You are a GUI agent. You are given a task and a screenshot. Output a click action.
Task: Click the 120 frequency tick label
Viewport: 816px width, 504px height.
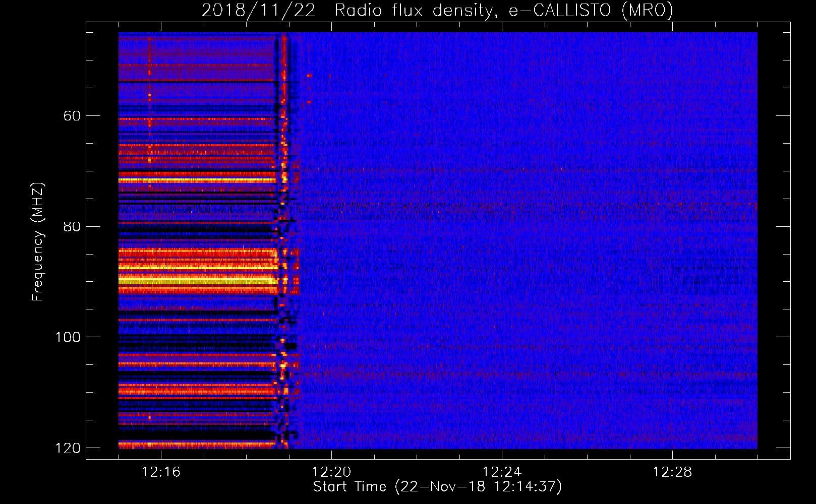pyautogui.click(x=68, y=448)
